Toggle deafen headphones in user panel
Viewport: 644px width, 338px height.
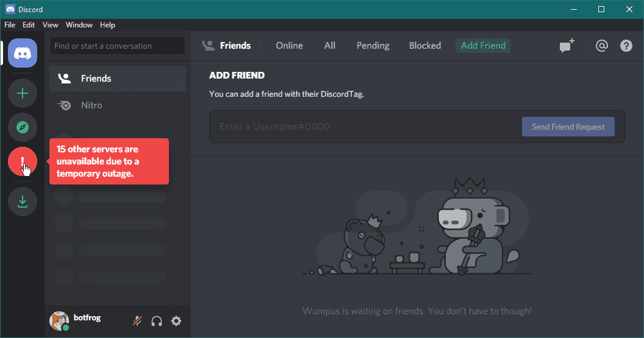pos(157,321)
